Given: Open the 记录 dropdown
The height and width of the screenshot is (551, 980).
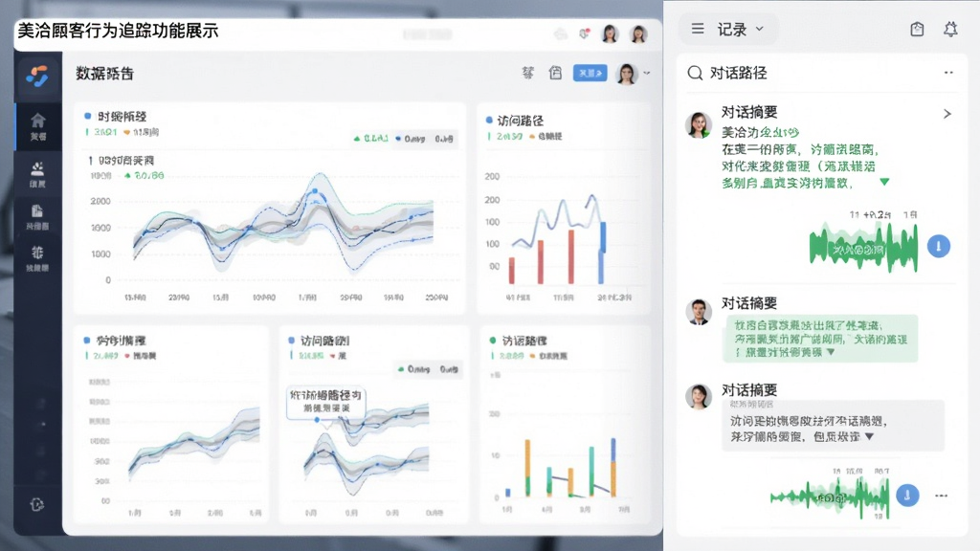Looking at the screenshot, I should click(x=740, y=30).
